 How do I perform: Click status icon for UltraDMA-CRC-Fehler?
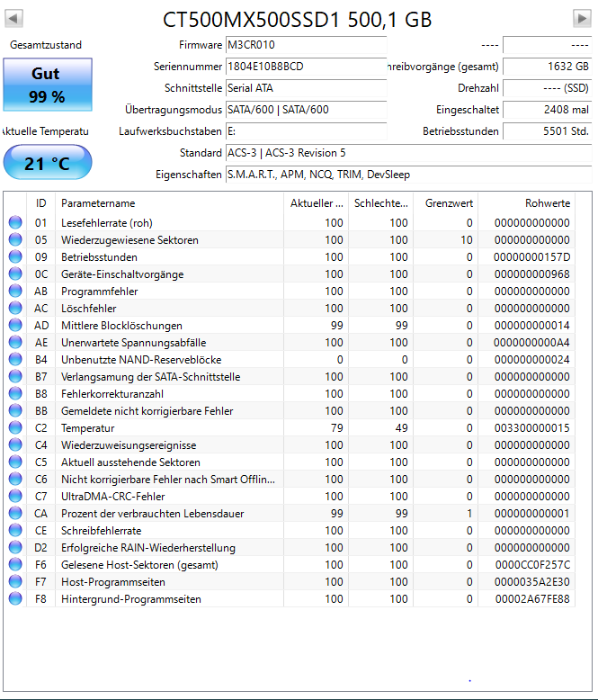(15, 497)
